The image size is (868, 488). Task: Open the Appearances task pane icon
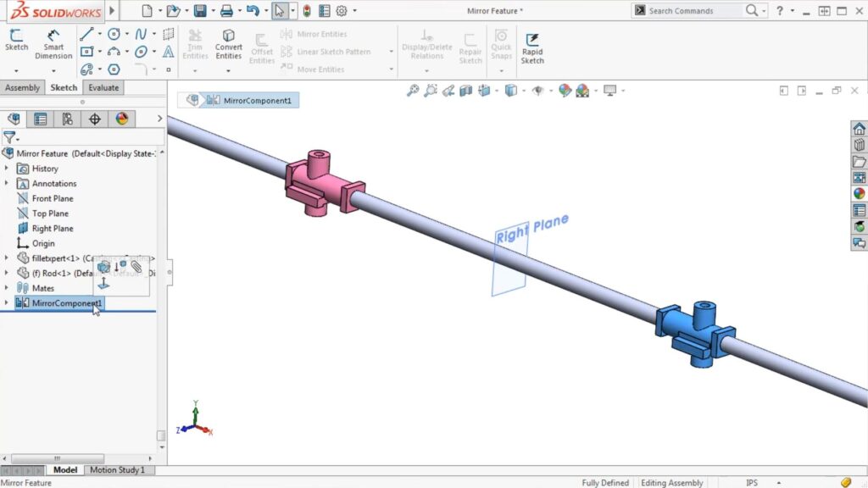(x=859, y=193)
